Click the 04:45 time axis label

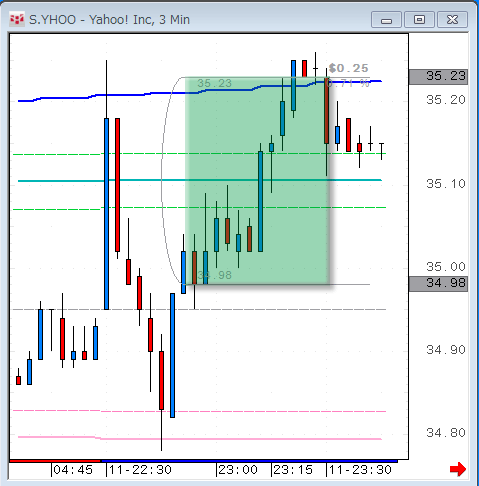click(x=73, y=470)
